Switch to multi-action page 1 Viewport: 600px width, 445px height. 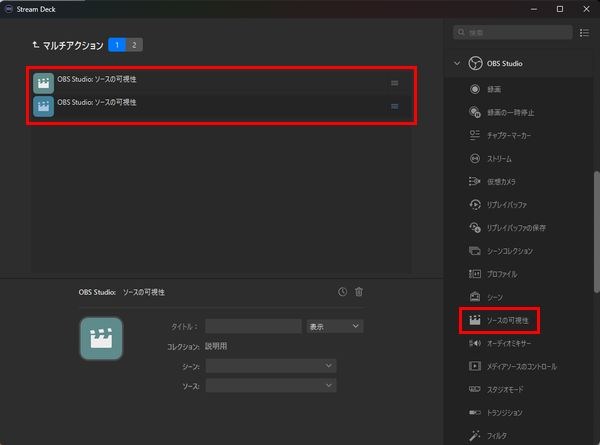[x=117, y=45]
